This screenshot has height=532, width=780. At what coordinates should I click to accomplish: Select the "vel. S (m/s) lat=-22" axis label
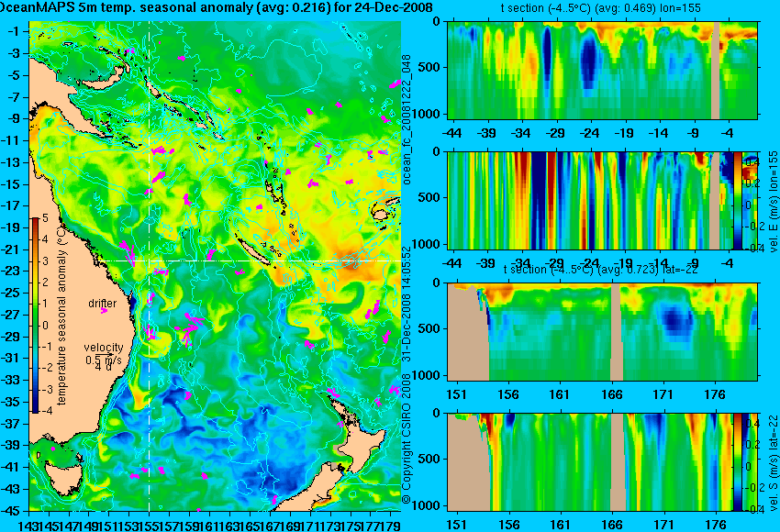click(x=774, y=462)
